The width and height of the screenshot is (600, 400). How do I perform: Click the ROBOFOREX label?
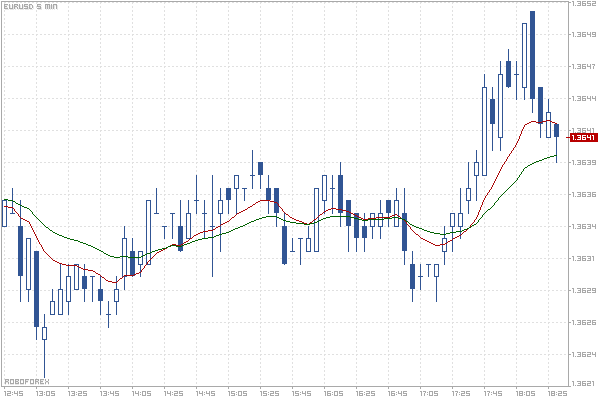27,382
